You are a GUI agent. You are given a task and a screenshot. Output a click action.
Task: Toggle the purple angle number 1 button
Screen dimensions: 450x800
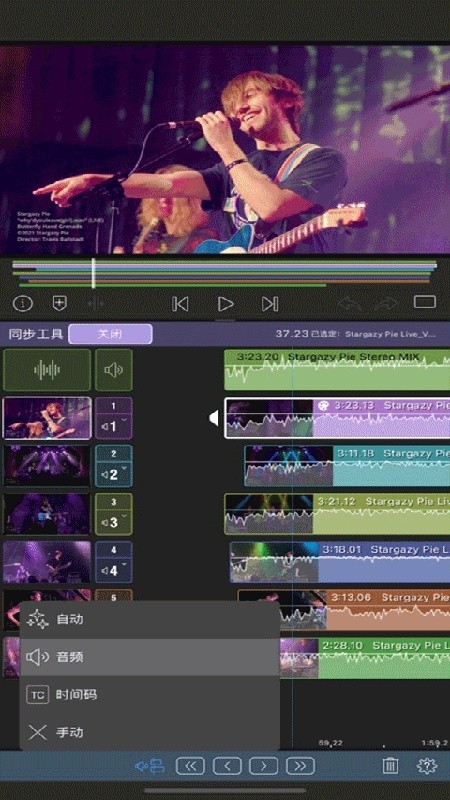tap(114, 406)
